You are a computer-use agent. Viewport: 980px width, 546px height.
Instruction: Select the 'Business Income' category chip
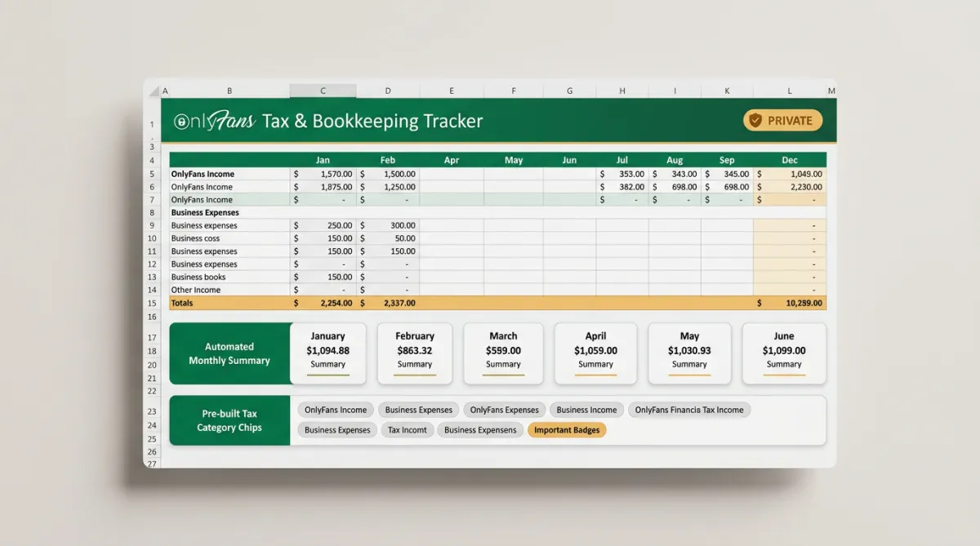(x=587, y=410)
